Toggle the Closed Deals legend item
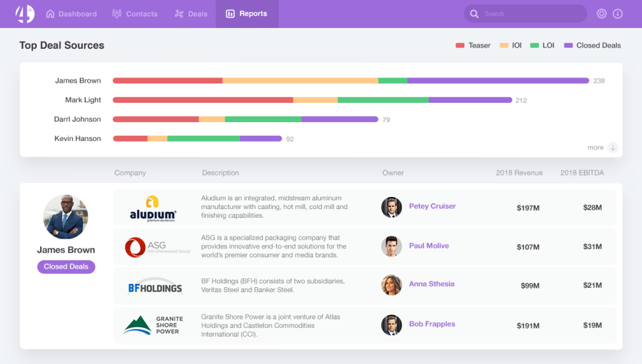The height and width of the screenshot is (364, 642). [592, 45]
